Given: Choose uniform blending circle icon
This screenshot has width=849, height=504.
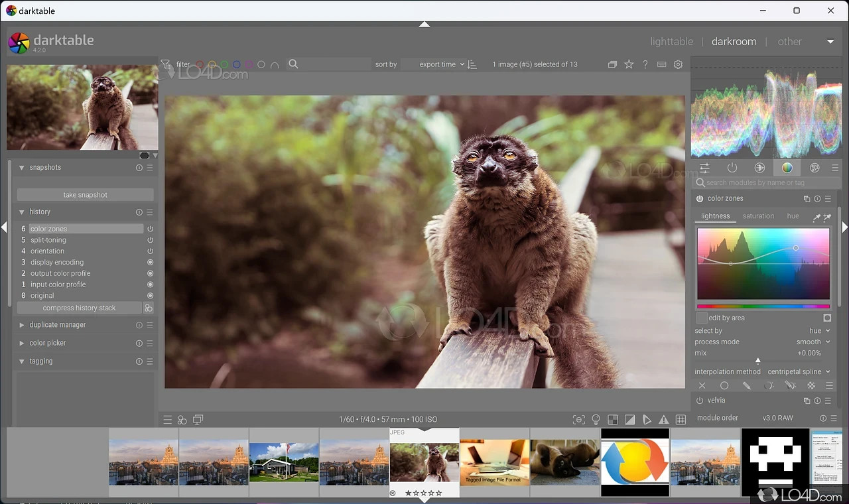Looking at the screenshot, I should [x=724, y=385].
